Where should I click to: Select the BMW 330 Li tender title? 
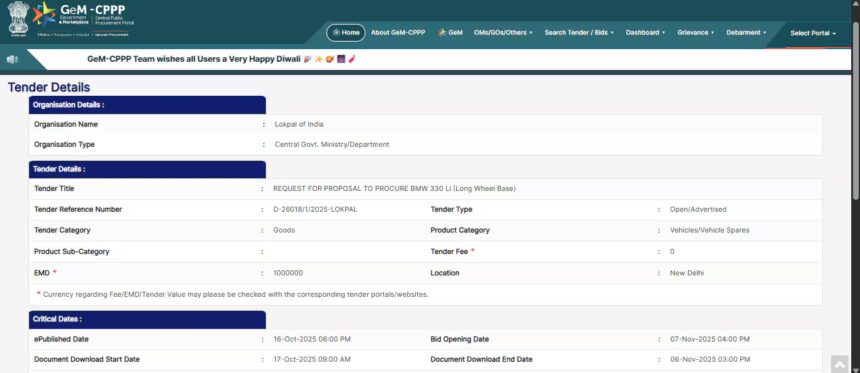click(394, 189)
